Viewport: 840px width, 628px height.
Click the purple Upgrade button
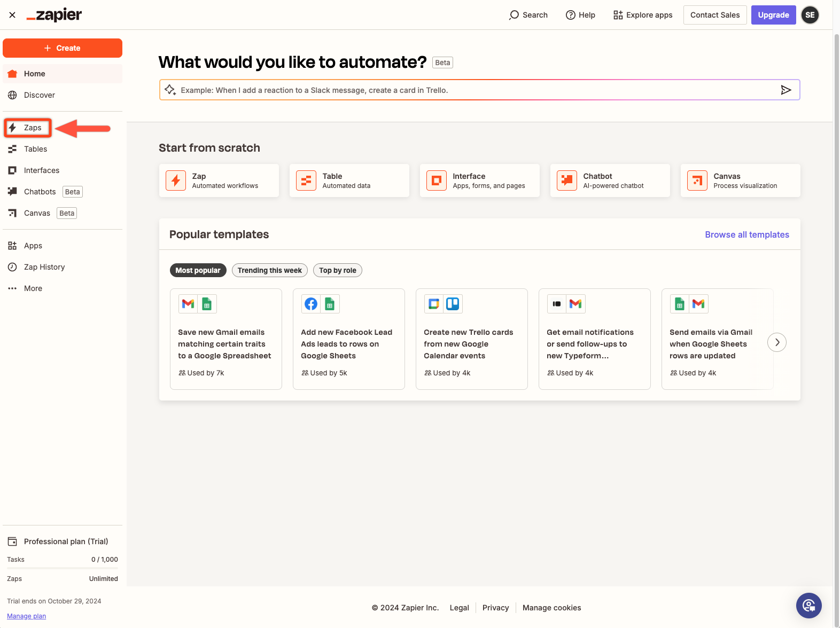click(773, 15)
